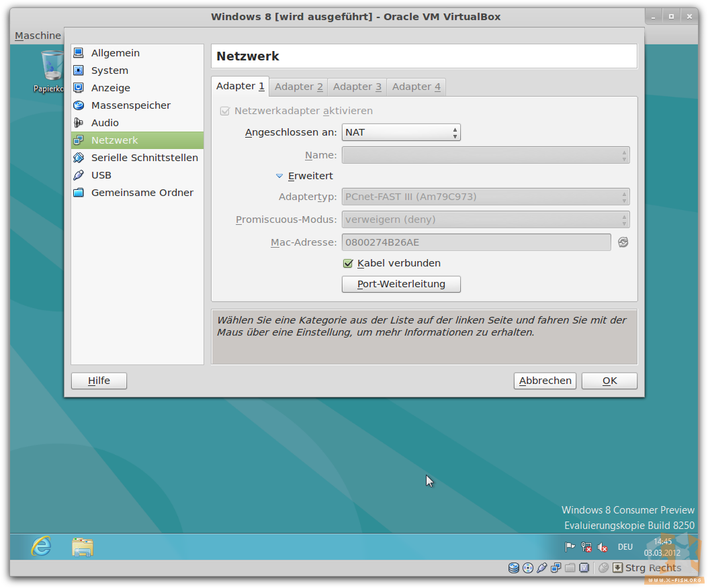Click the mouse integration status icon
This screenshot has height=588, width=708.
[x=604, y=568]
